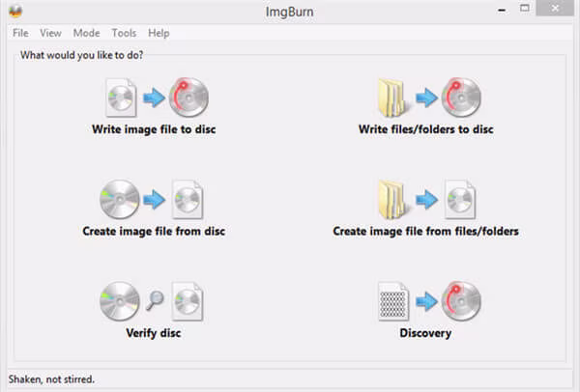Click the ImgBurn app icon in title bar
Image resolution: width=580 pixels, height=392 pixels.
(14, 11)
